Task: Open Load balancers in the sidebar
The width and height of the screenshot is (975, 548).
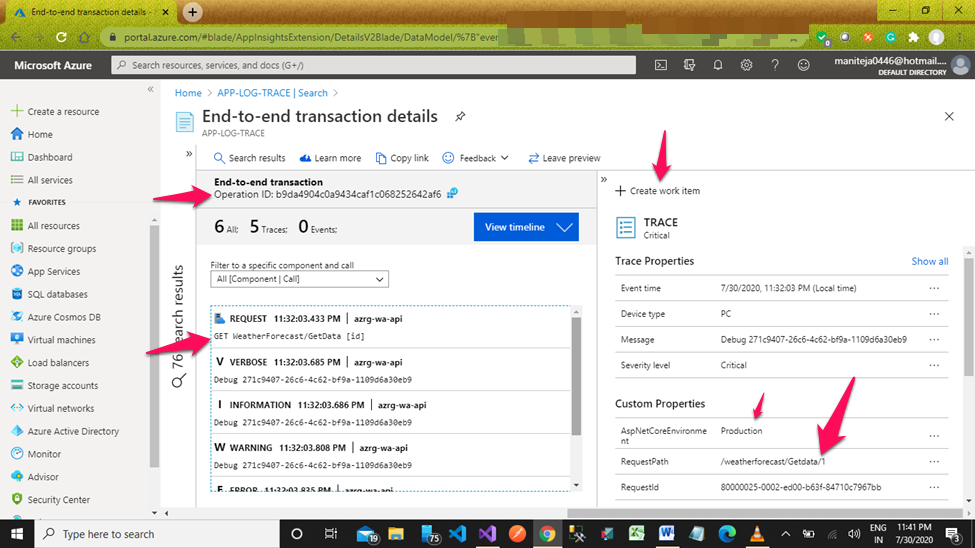Action: [50, 363]
